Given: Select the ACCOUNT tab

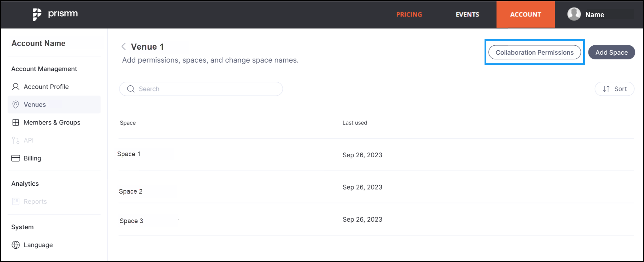Looking at the screenshot, I should coord(526,14).
